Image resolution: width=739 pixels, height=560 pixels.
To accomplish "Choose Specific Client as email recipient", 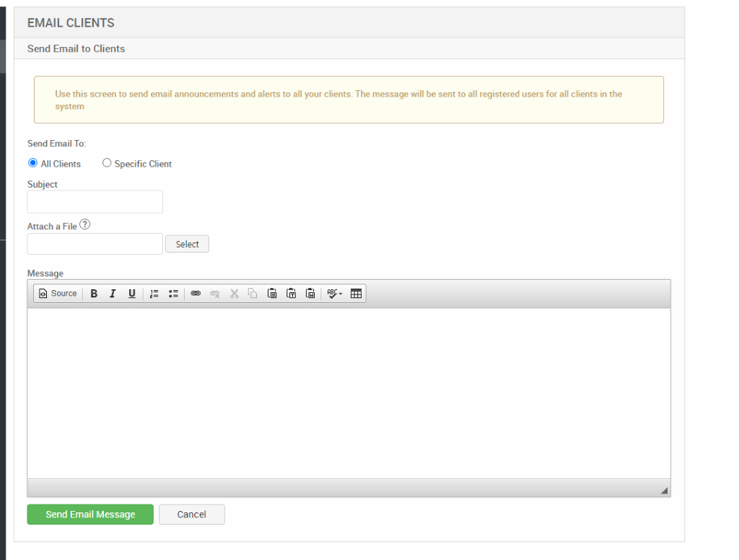I will tap(107, 162).
